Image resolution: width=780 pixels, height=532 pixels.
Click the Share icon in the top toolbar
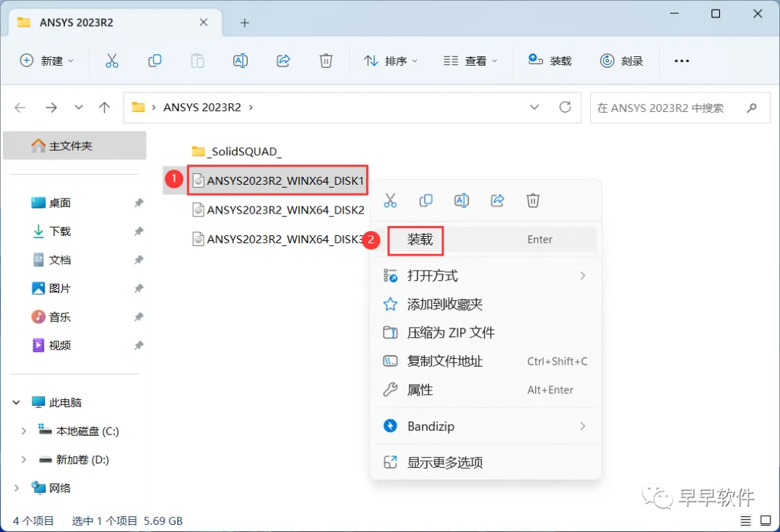pos(283,61)
